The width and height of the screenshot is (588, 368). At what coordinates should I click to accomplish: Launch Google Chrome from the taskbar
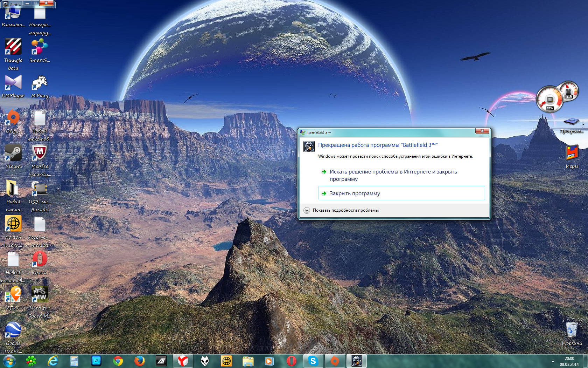click(118, 361)
